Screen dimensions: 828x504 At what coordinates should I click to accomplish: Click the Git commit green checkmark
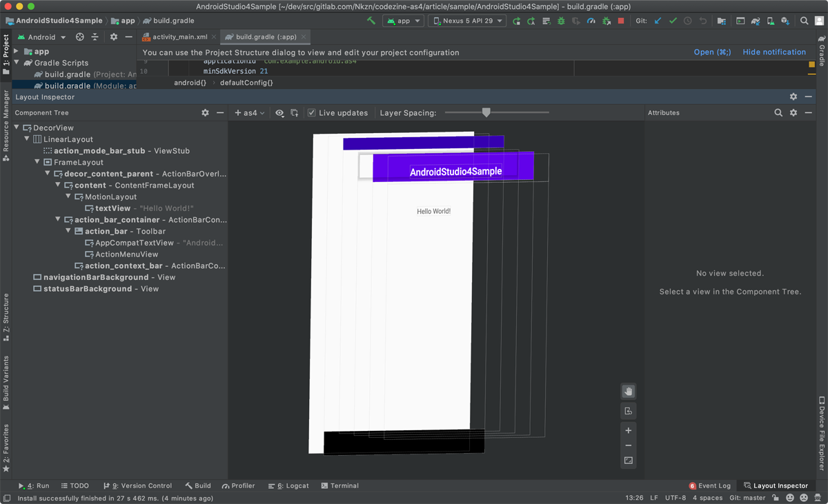[x=673, y=21]
